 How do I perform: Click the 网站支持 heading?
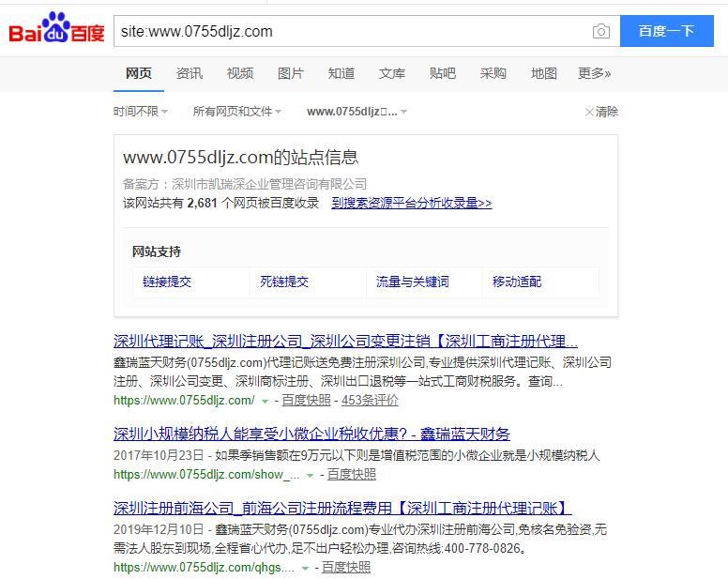(x=157, y=251)
